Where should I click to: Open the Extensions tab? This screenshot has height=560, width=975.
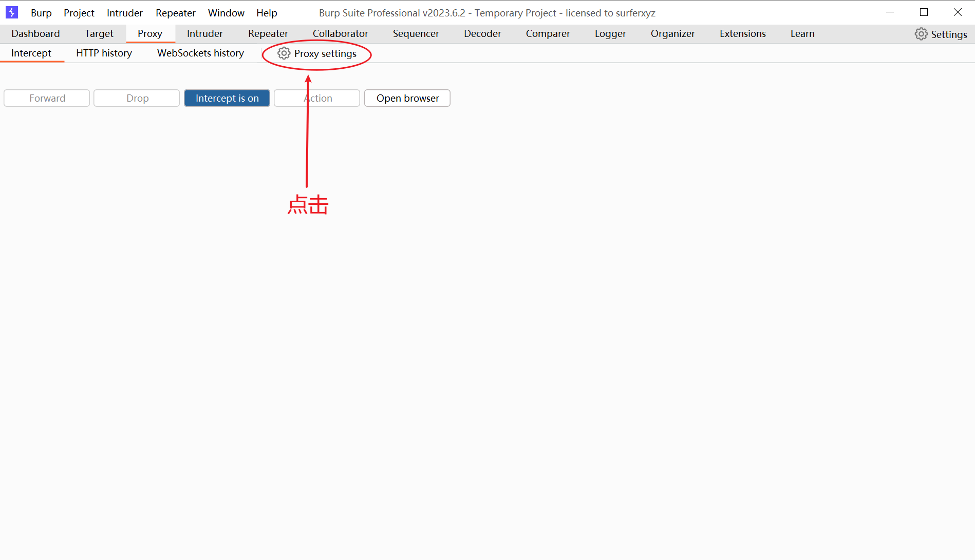point(742,33)
